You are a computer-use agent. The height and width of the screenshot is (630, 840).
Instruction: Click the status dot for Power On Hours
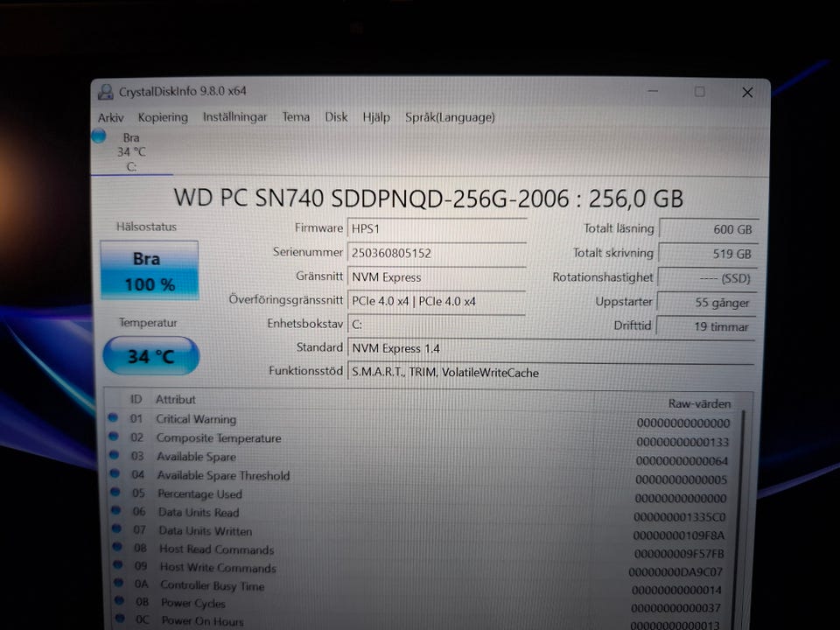[120, 619]
